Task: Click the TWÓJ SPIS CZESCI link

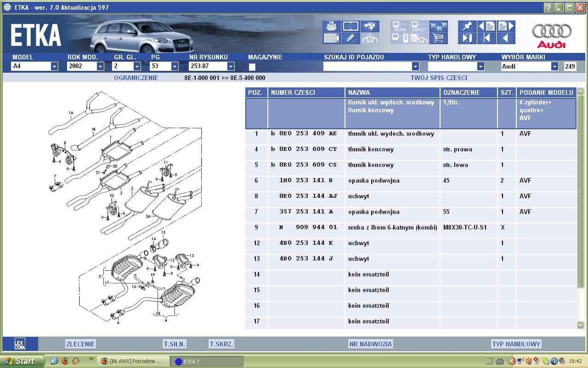Action: tap(439, 78)
